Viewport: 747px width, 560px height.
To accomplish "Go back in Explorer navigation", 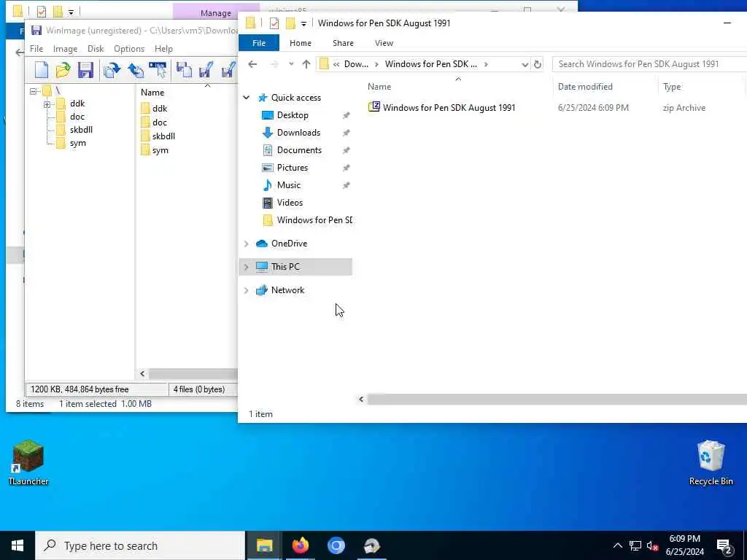I will pos(252,64).
